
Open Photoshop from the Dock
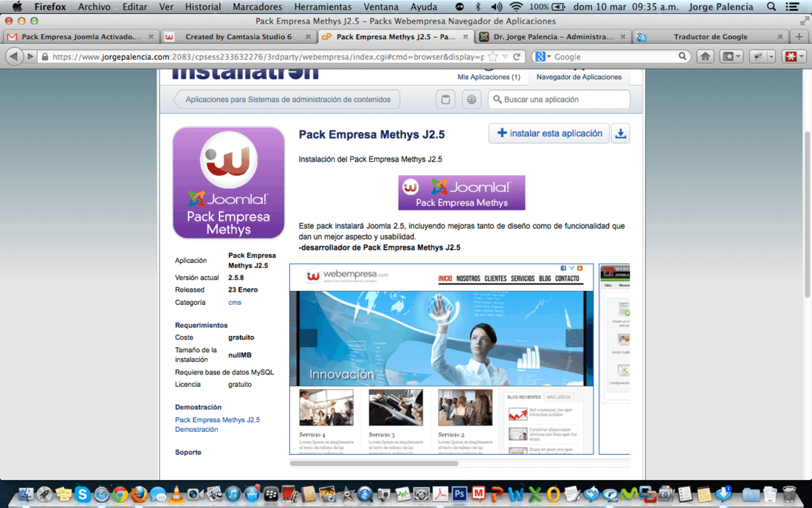pyautogui.click(x=459, y=495)
